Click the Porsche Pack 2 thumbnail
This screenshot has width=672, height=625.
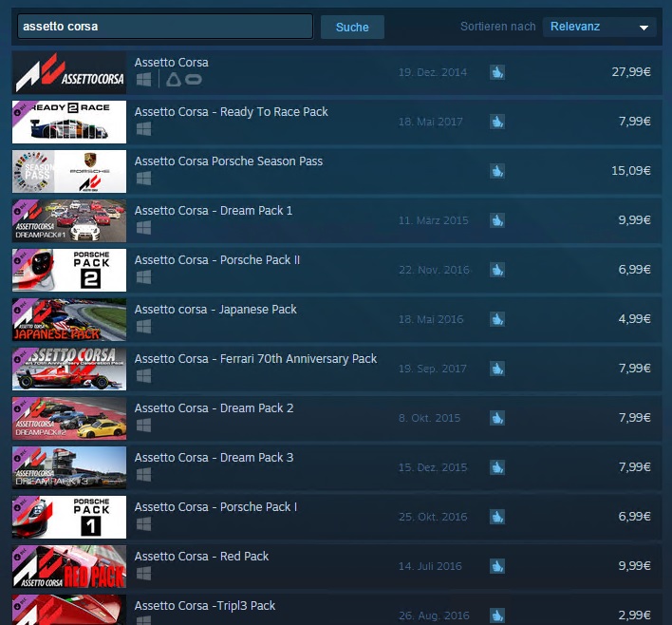[x=69, y=270]
